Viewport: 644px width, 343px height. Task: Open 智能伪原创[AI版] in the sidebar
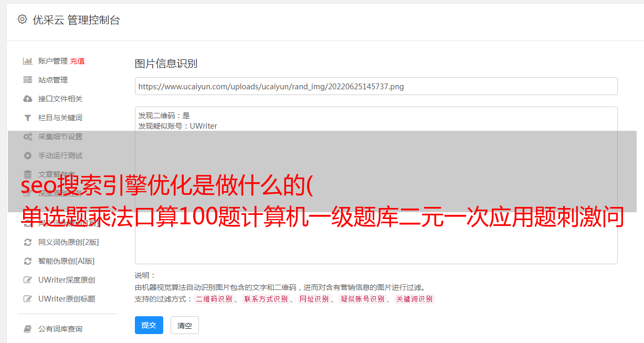[x=67, y=261]
